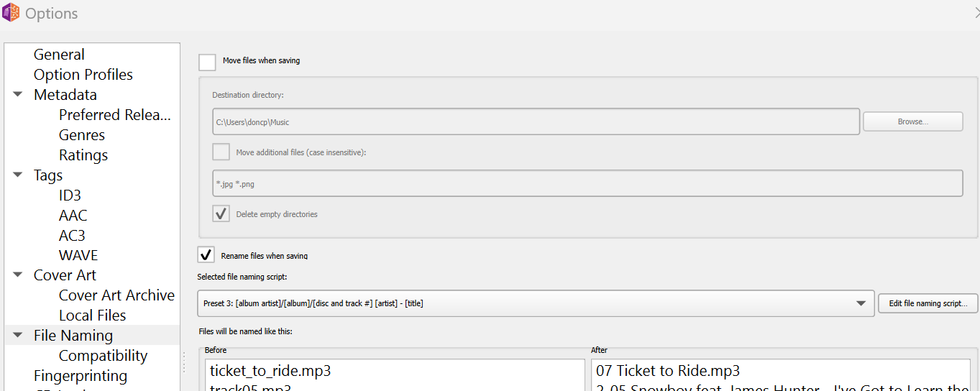The height and width of the screenshot is (391, 980).
Task: Toggle Move additional files checkbox
Action: [221, 152]
